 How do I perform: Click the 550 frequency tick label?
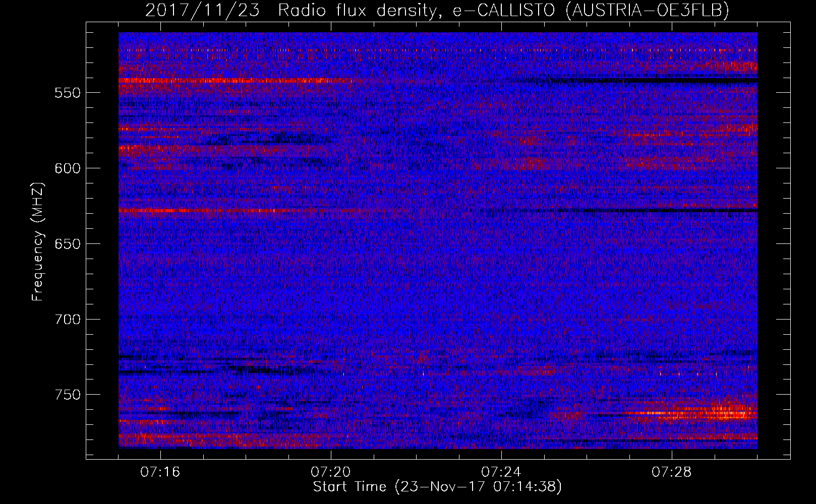point(68,93)
